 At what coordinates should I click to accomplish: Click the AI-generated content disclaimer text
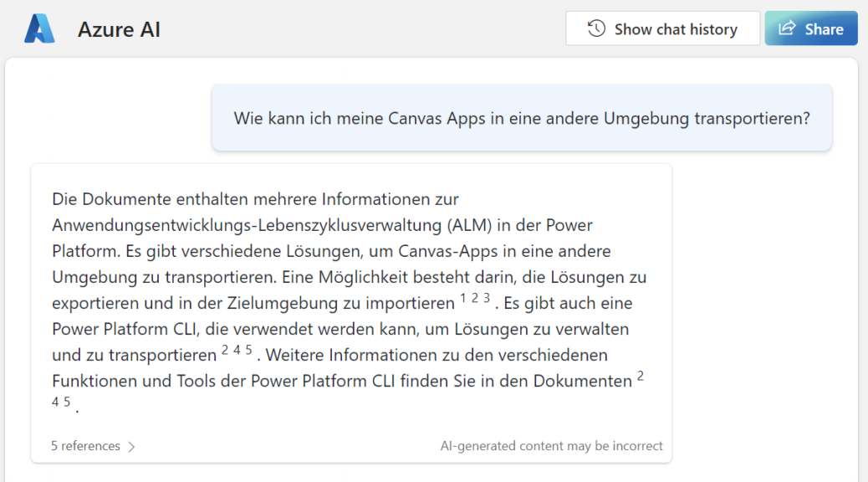[x=551, y=447]
